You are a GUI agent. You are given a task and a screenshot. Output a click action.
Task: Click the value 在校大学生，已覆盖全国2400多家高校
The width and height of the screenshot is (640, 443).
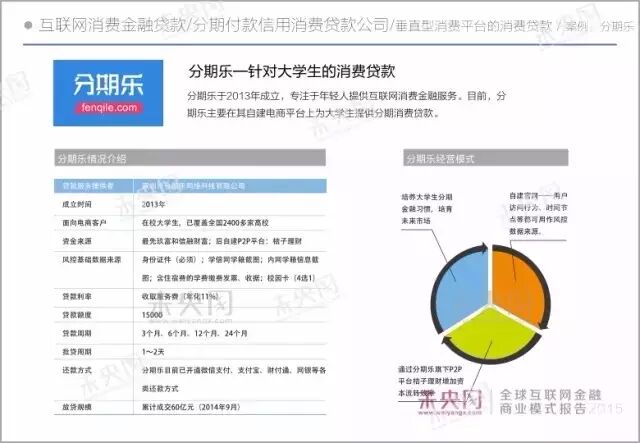[x=205, y=223]
